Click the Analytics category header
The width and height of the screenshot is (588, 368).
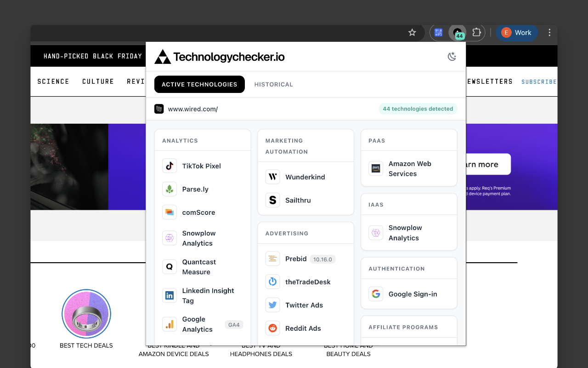(x=180, y=141)
